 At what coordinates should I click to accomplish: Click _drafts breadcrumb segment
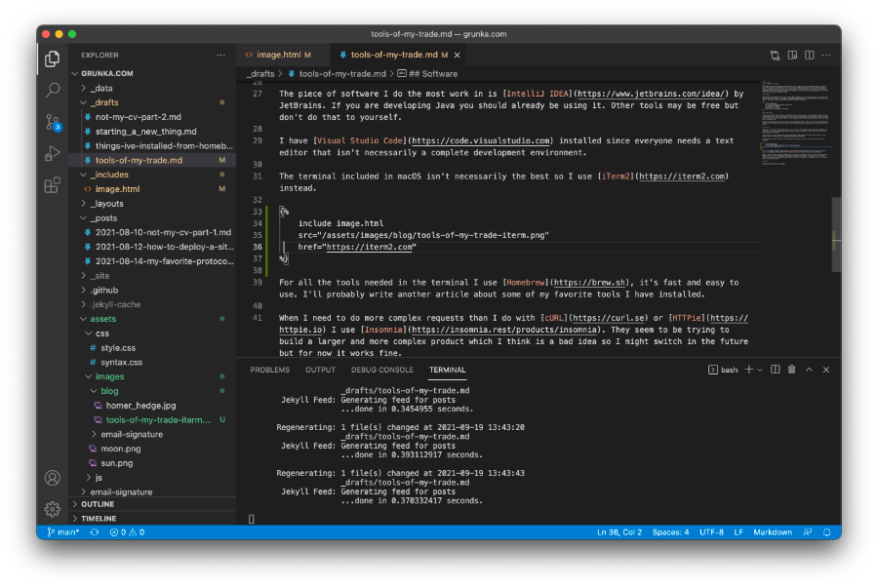pos(260,74)
